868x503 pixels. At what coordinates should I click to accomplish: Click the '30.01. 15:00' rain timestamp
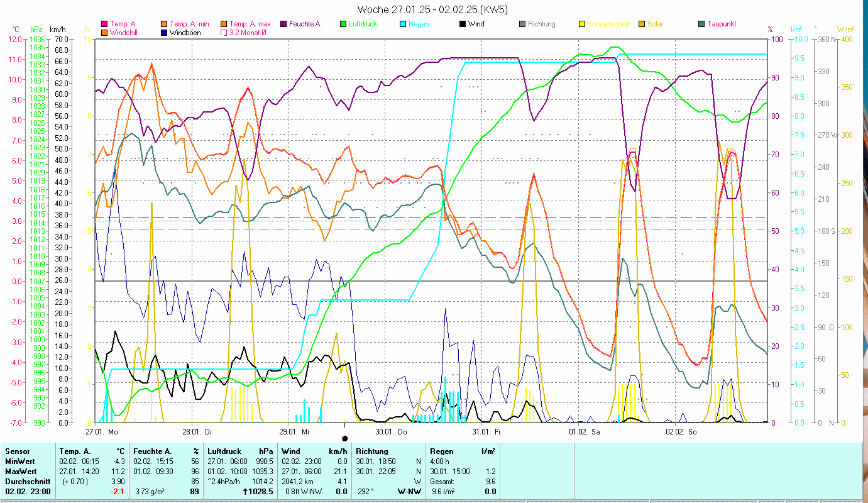pos(451,471)
